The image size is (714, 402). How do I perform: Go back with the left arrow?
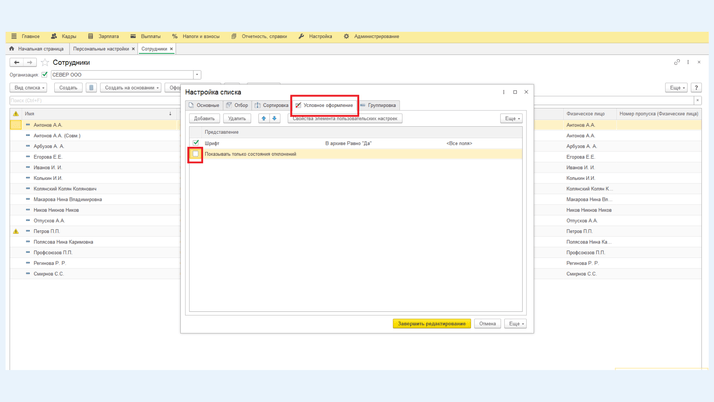(x=17, y=62)
